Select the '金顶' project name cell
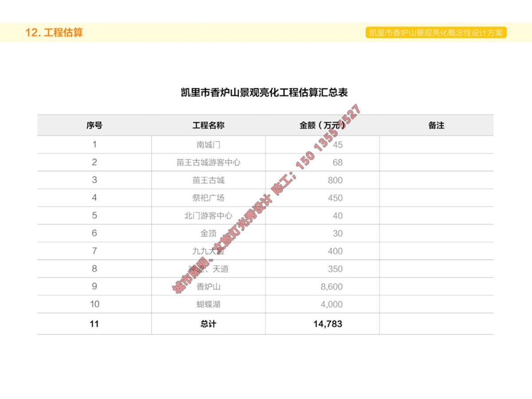The height and width of the screenshot is (399, 532). [208, 233]
